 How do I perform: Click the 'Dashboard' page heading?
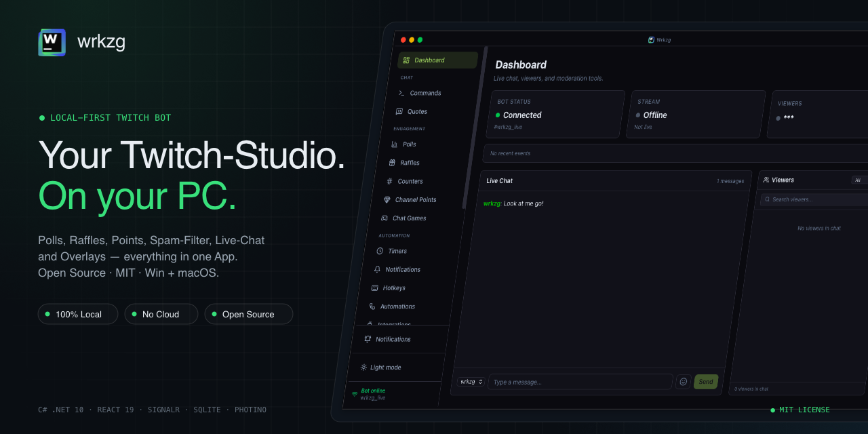(521, 65)
